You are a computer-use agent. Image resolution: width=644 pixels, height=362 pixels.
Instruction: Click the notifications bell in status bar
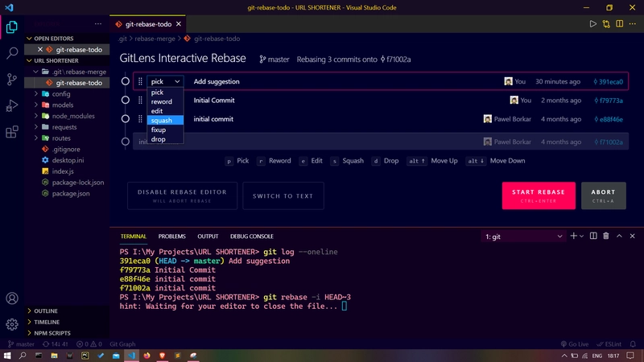click(x=633, y=344)
